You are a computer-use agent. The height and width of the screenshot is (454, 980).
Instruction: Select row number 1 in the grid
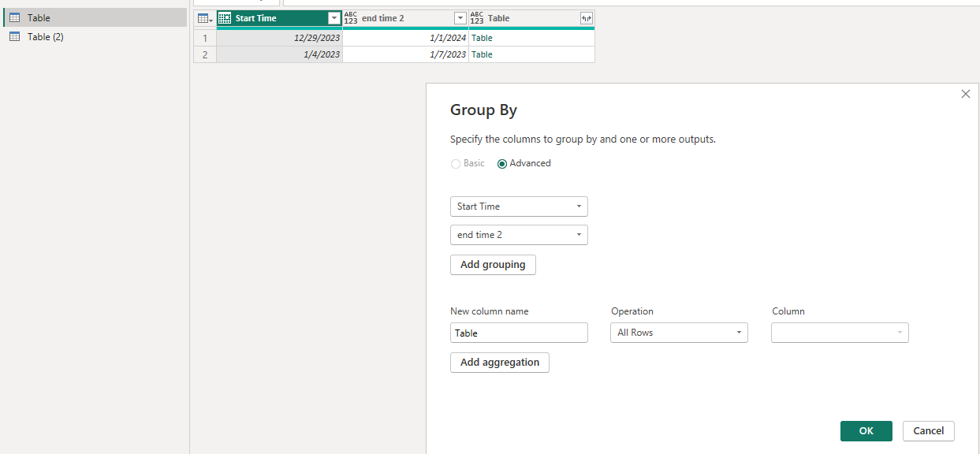coord(205,38)
